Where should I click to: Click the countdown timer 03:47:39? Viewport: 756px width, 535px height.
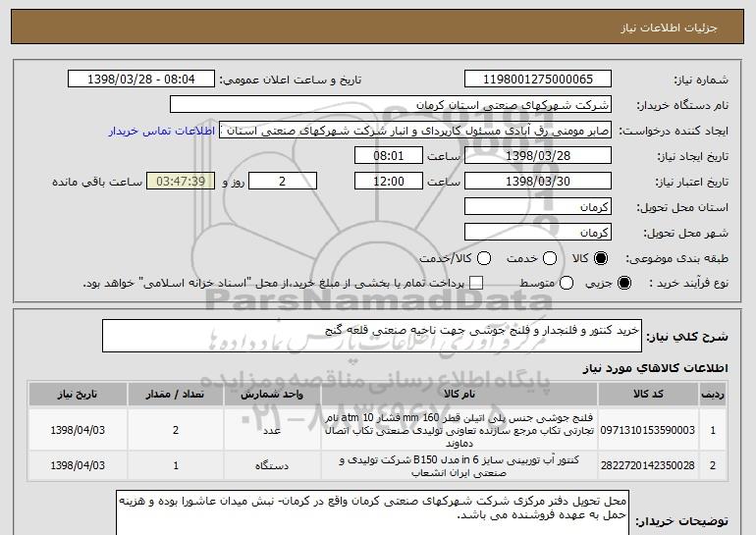[181, 182]
